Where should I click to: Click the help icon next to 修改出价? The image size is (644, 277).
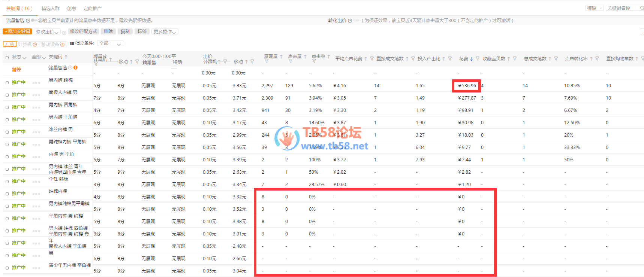click(64, 33)
